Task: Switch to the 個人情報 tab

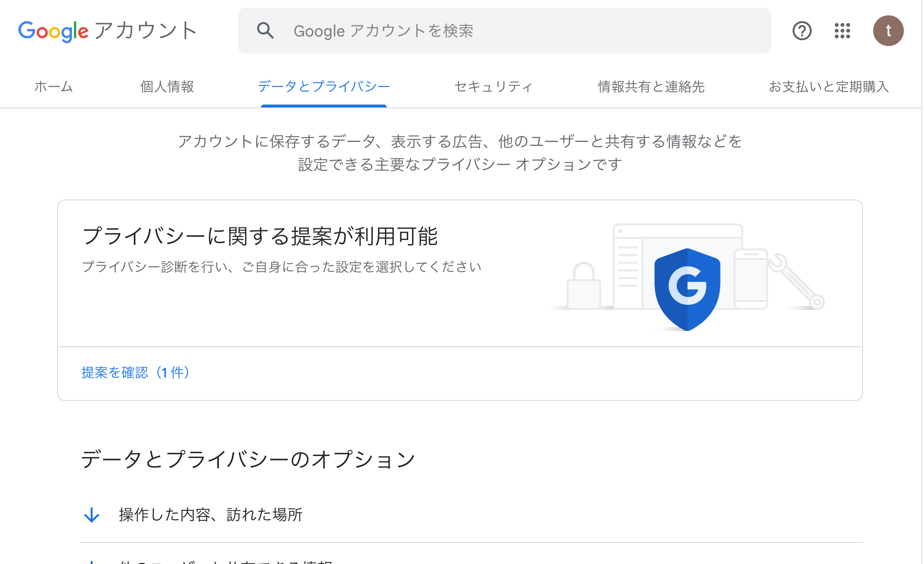Action: coord(167,86)
